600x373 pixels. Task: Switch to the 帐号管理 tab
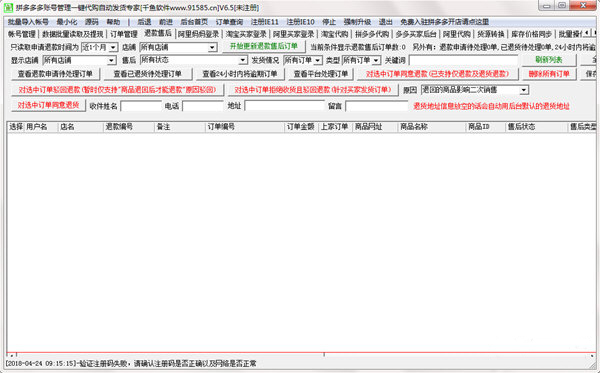(x=22, y=34)
